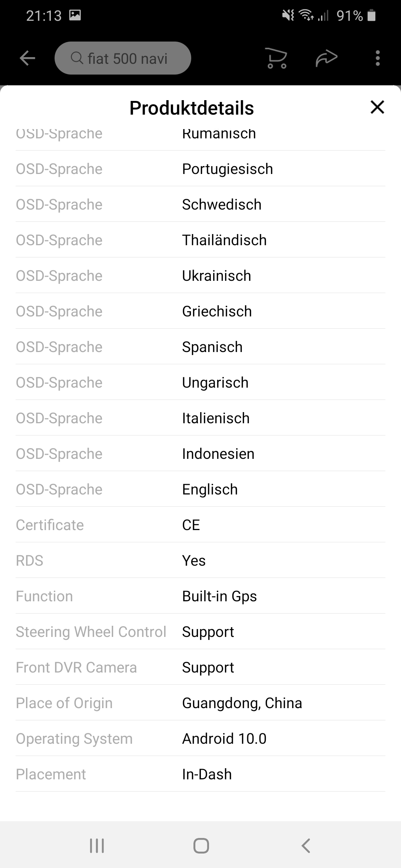Tap the 'Portugiesisch' OSD language row

227,169
